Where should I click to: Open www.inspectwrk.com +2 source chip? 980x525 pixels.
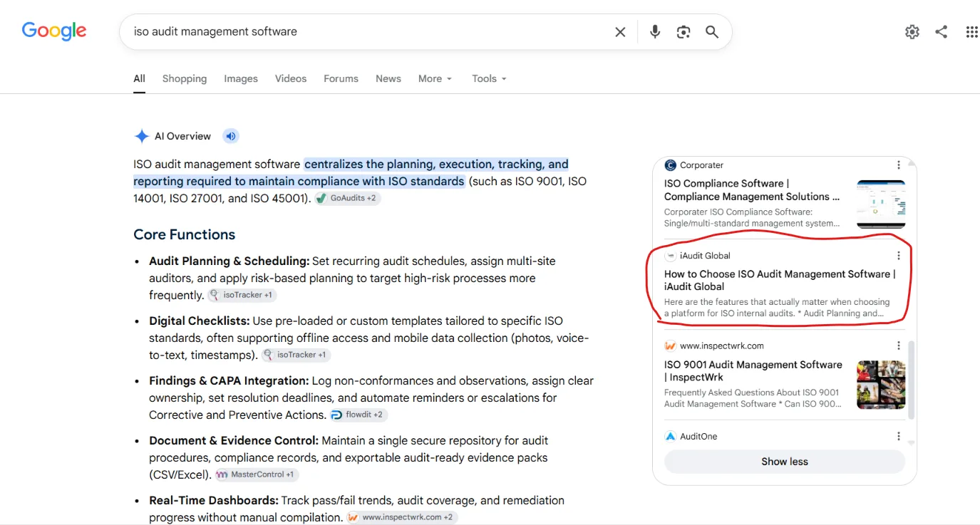pos(402,517)
